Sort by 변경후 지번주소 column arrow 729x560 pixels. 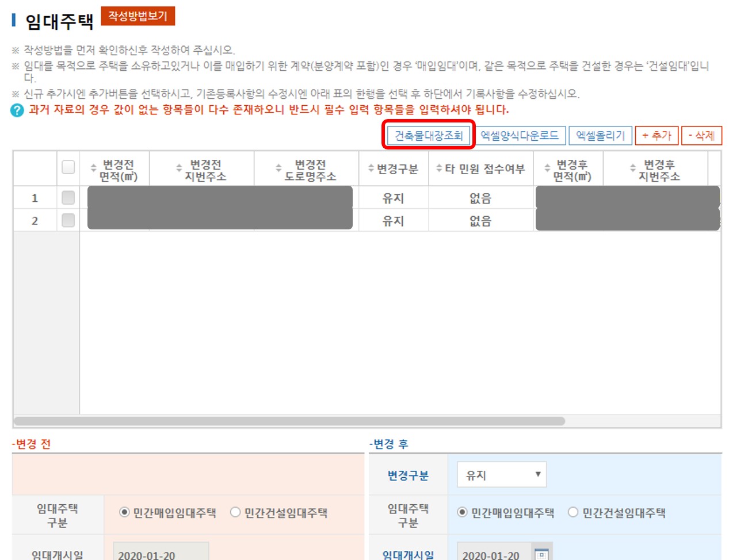[x=633, y=168]
